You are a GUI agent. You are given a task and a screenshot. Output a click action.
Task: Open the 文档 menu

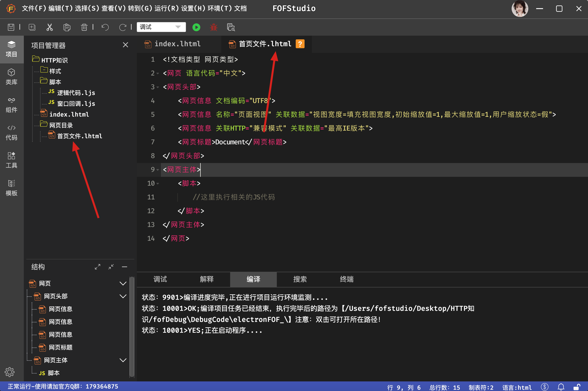[x=240, y=8]
